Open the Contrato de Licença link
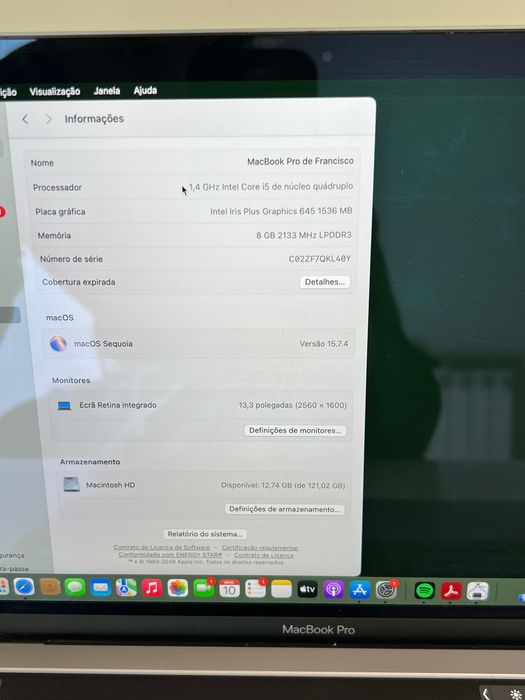The height and width of the screenshot is (700, 525). point(264,555)
